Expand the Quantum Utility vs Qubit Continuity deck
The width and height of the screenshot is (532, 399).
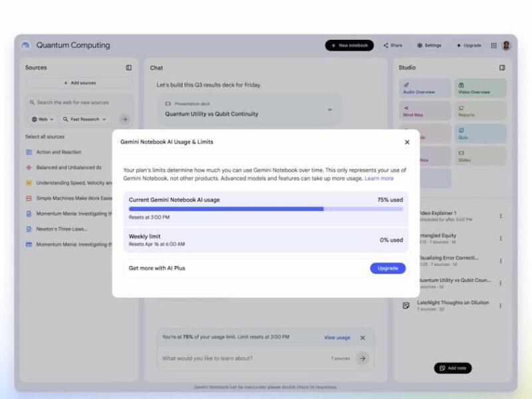[330, 110]
